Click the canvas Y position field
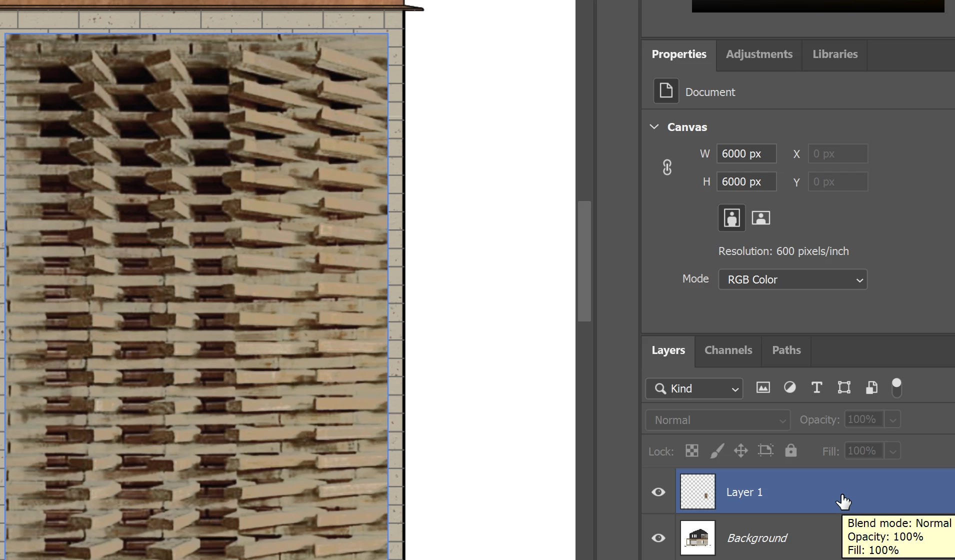Viewport: 955px width, 560px height. click(x=838, y=181)
